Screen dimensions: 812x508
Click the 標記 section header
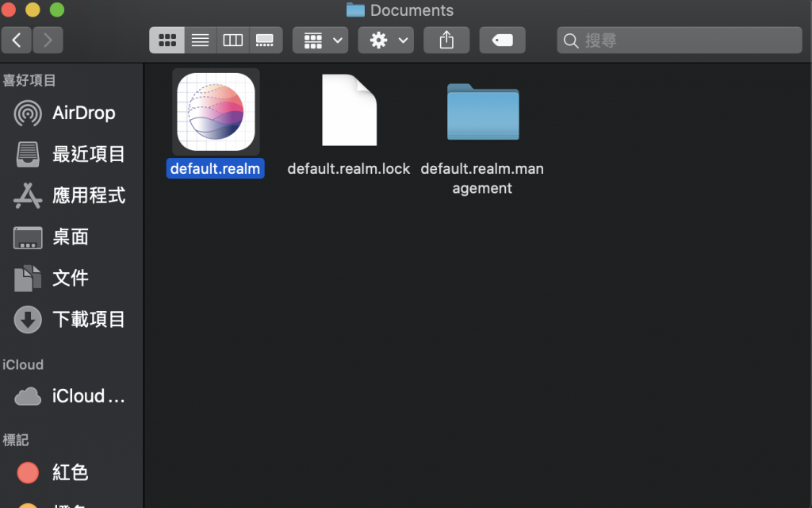coord(16,440)
